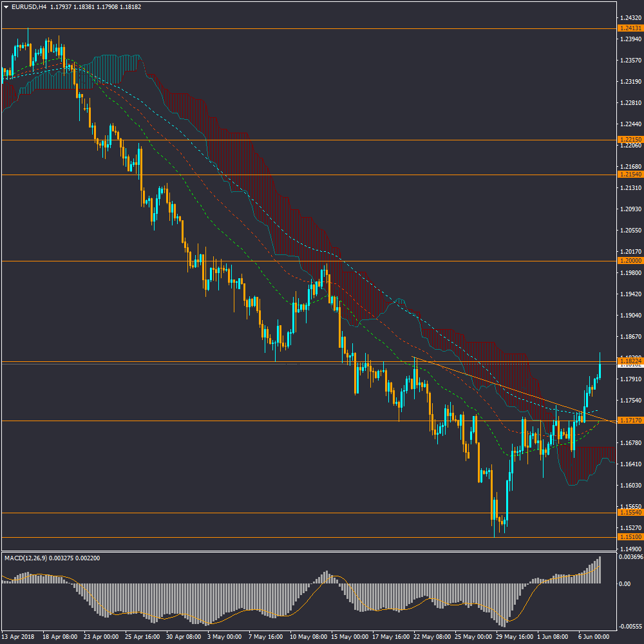The image size is (644, 644).
Task: Click the 3 May 00:00 time label
Action: [225, 636]
